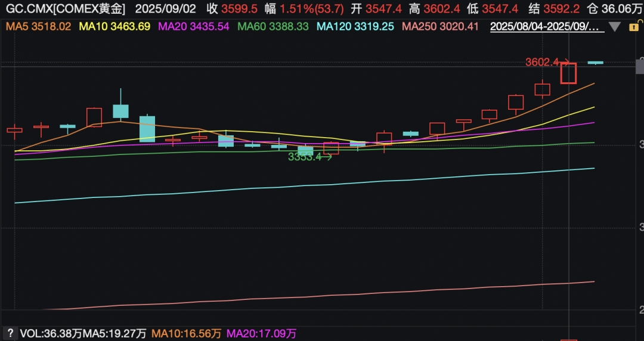
Task: Select the MA120 3319.25 indicator label
Action: pos(355,27)
